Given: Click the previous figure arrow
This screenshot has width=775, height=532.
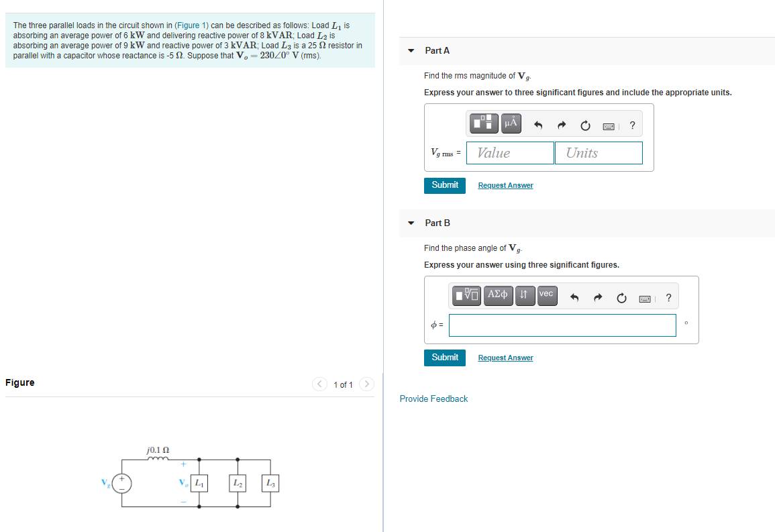Looking at the screenshot, I should pos(319,384).
